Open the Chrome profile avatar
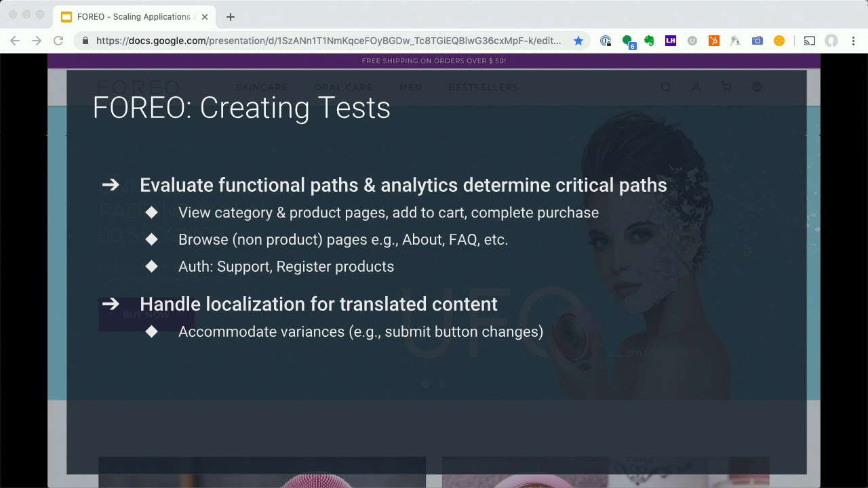868x488 pixels. click(831, 41)
